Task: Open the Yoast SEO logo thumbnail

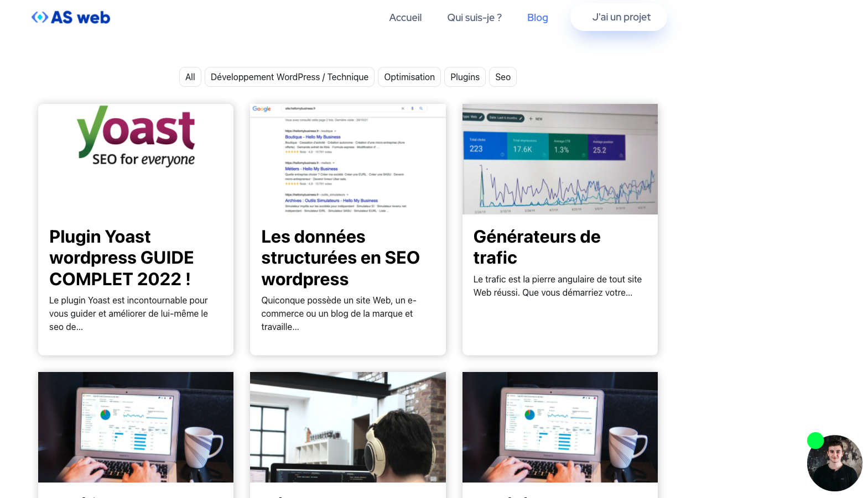Action: (x=136, y=159)
